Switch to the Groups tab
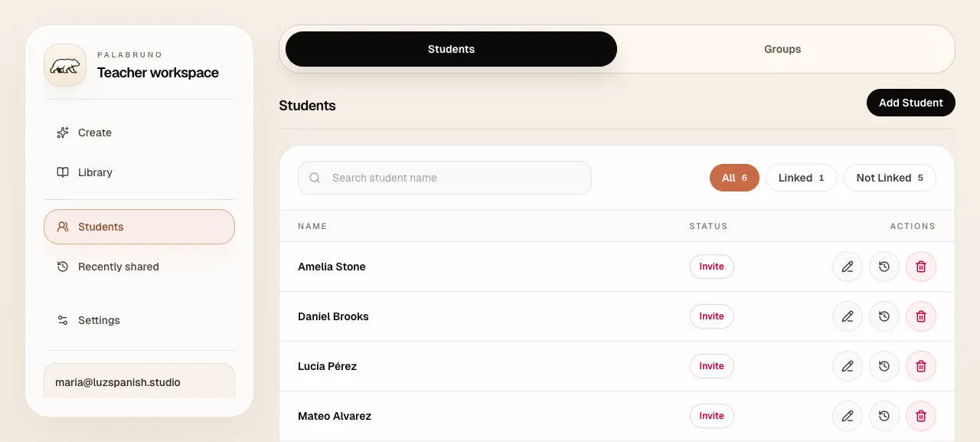 [x=782, y=49]
